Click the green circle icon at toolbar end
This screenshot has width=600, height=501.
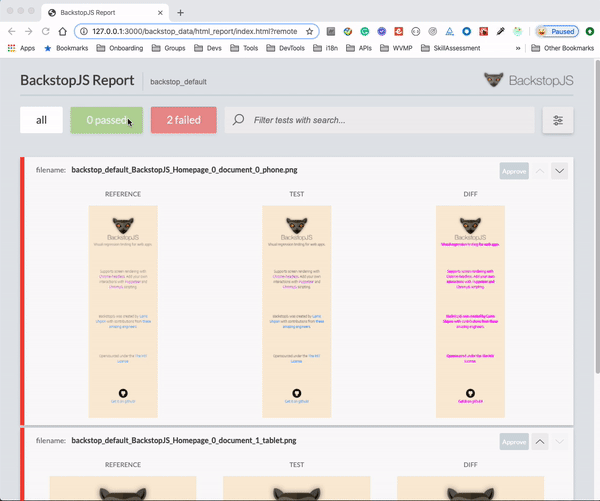pyautogui.click(x=590, y=31)
